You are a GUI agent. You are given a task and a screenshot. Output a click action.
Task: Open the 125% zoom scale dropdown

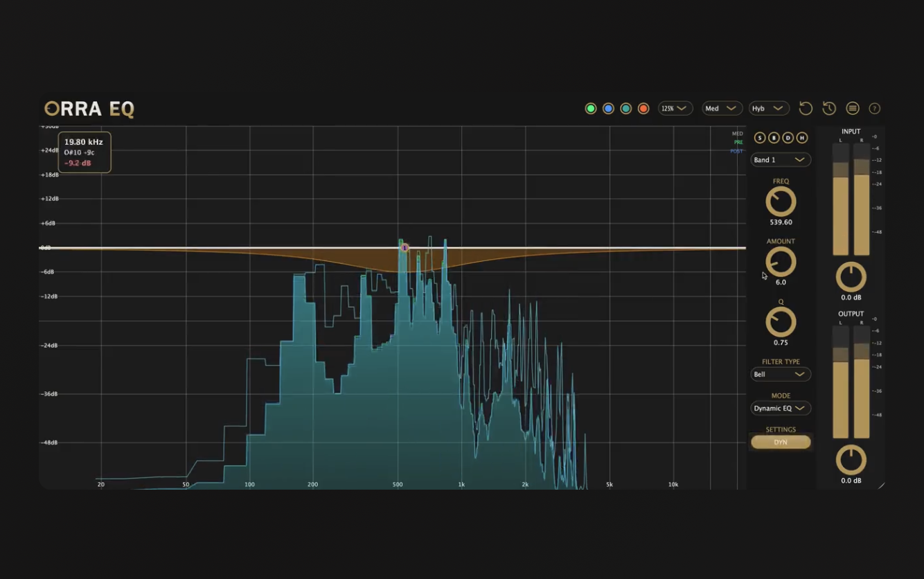pyautogui.click(x=675, y=109)
